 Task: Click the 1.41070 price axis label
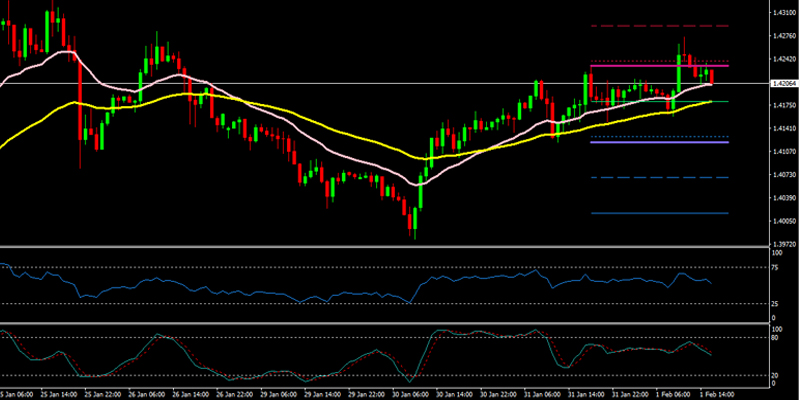783,151
